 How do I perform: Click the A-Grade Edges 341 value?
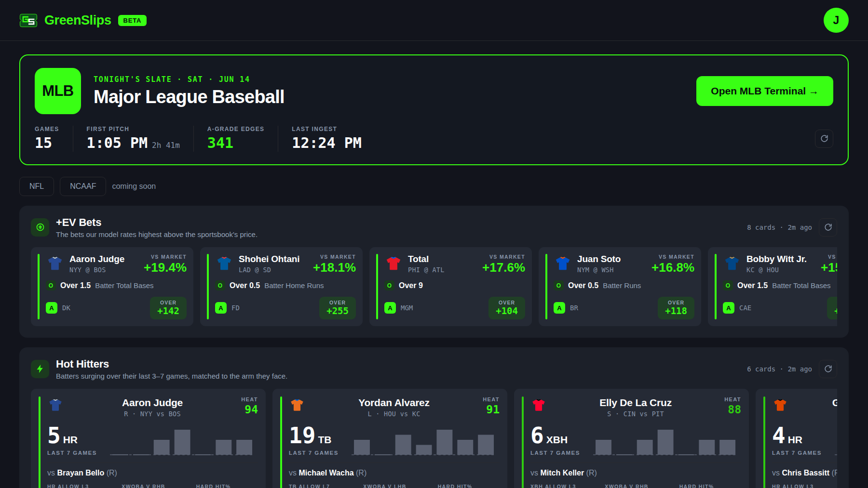tap(220, 143)
